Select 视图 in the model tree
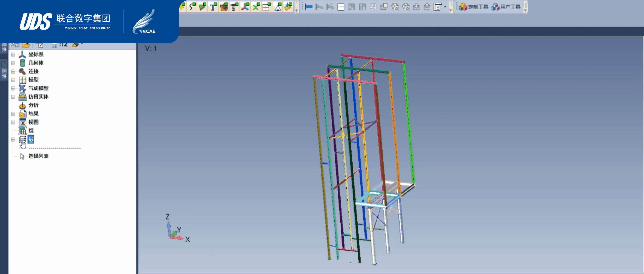The width and height of the screenshot is (644, 274). pyautogui.click(x=33, y=122)
